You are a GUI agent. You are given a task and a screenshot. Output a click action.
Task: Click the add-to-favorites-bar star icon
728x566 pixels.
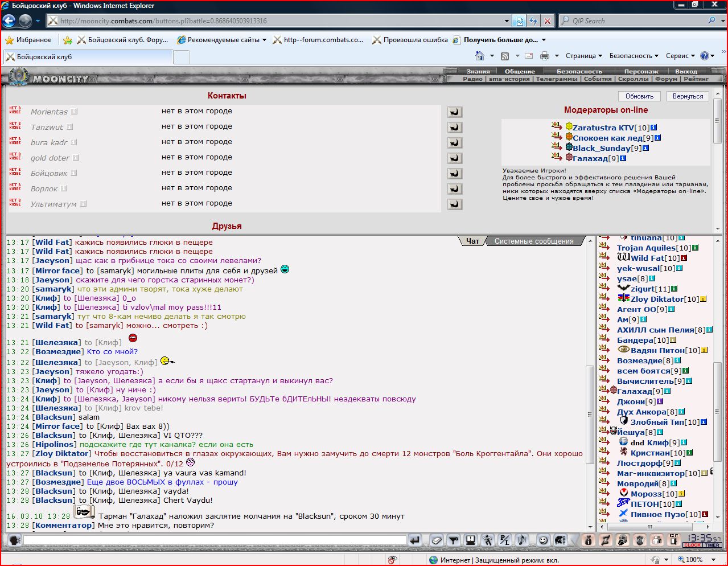[x=68, y=40]
